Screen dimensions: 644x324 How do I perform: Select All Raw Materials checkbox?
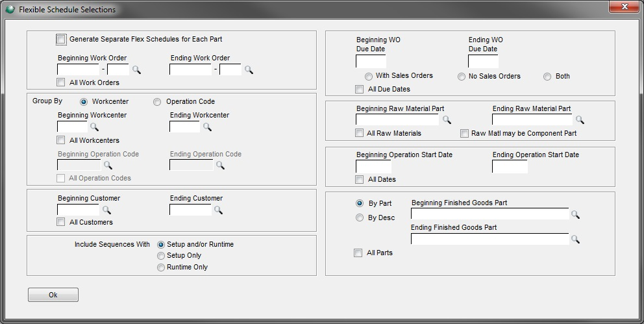pos(360,133)
